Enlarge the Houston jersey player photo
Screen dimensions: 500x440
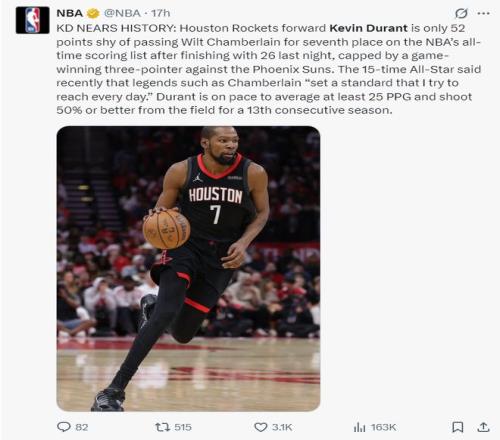tap(188, 269)
